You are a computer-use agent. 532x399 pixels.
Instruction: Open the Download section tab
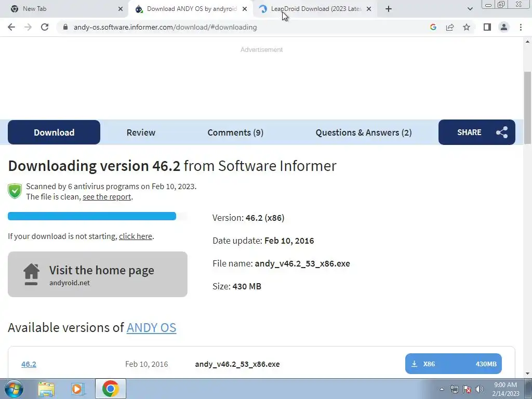54,132
